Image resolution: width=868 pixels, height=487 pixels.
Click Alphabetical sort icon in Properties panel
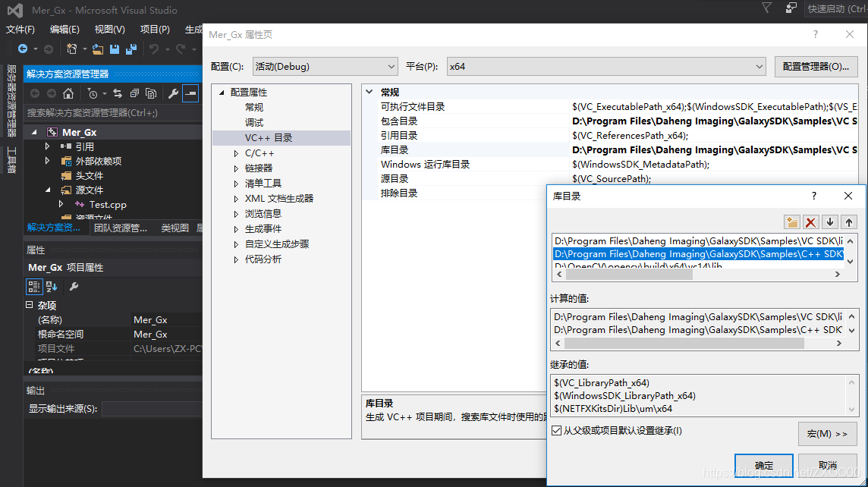pos(52,286)
